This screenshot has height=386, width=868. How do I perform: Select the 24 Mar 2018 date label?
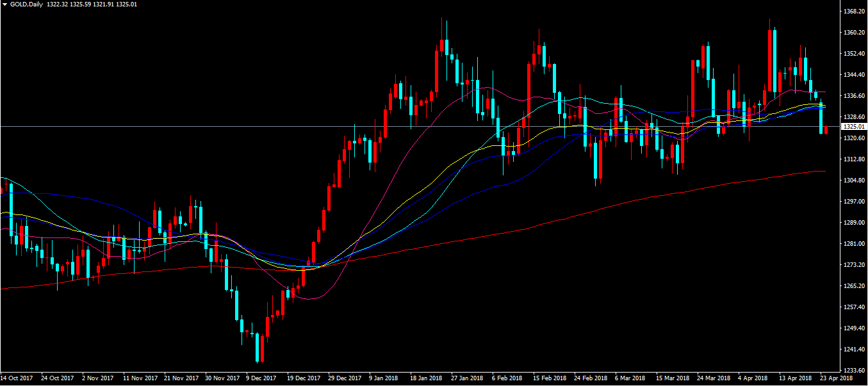715,378
